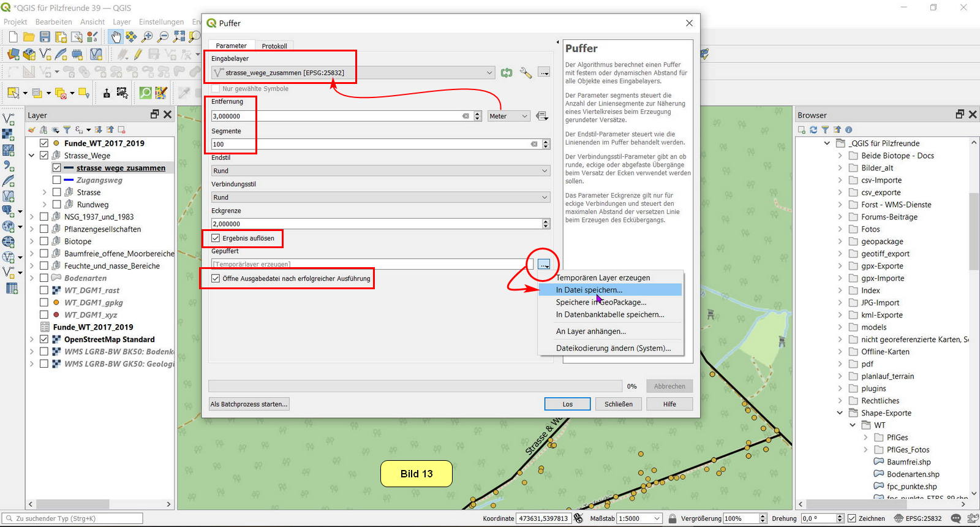Click the Zoom In magnifier tool
Image resolution: width=980 pixels, height=527 pixels.
pyautogui.click(x=148, y=37)
